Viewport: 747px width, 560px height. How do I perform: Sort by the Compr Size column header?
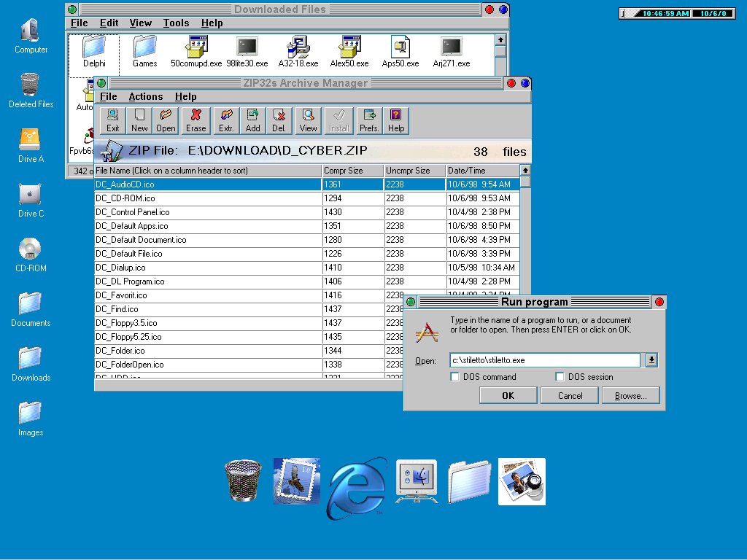point(353,171)
